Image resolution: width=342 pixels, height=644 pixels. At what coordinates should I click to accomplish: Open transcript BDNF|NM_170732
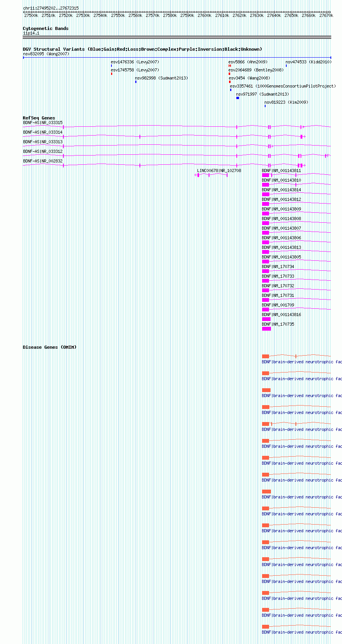tap(278, 286)
